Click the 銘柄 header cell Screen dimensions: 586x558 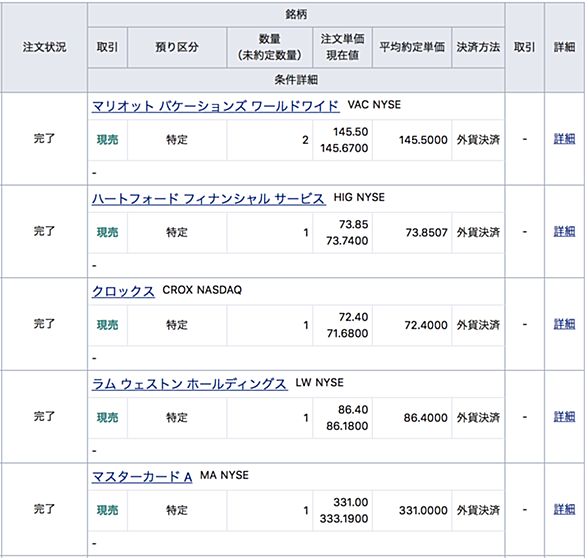tap(296, 15)
